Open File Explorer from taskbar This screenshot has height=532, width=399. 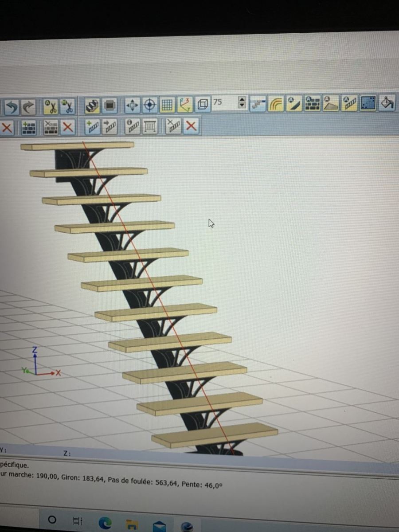[132, 525]
